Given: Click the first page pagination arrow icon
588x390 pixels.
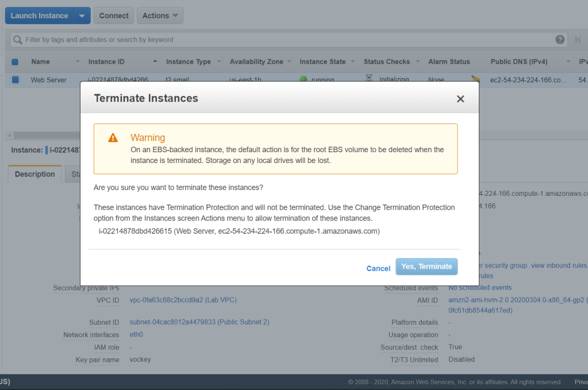Looking at the screenshot, I should 578,40.
